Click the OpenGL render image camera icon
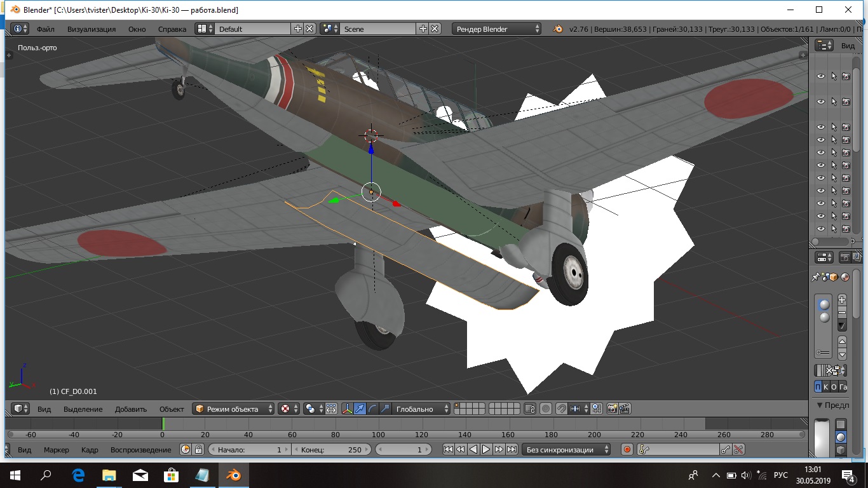The height and width of the screenshot is (488, 868). [613, 409]
